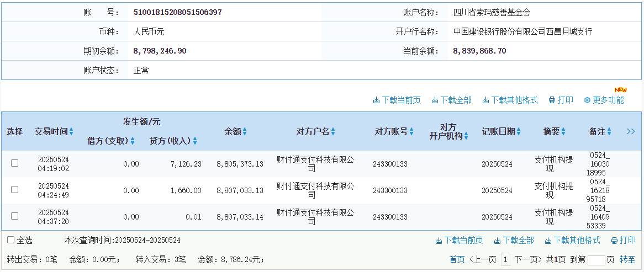This screenshot has width=644, height=272.
Task: Click 下一页> next page link
Action: [528, 259]
